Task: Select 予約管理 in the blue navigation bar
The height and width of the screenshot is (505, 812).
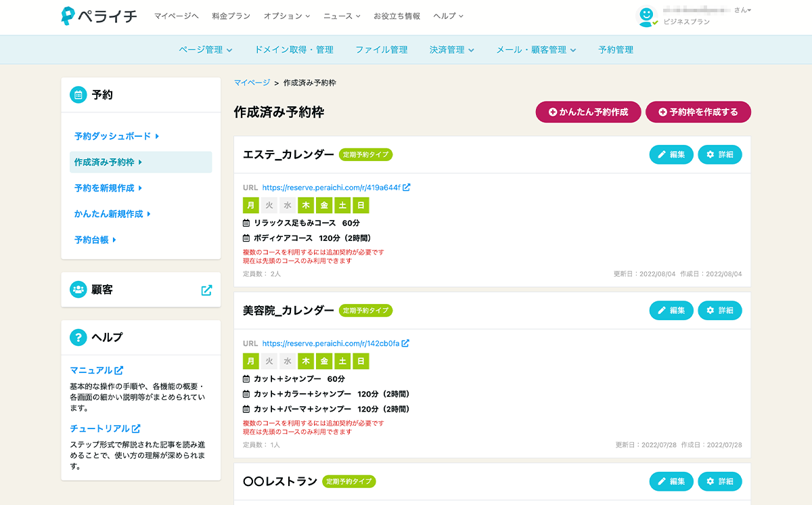Action: pos(614,49)
